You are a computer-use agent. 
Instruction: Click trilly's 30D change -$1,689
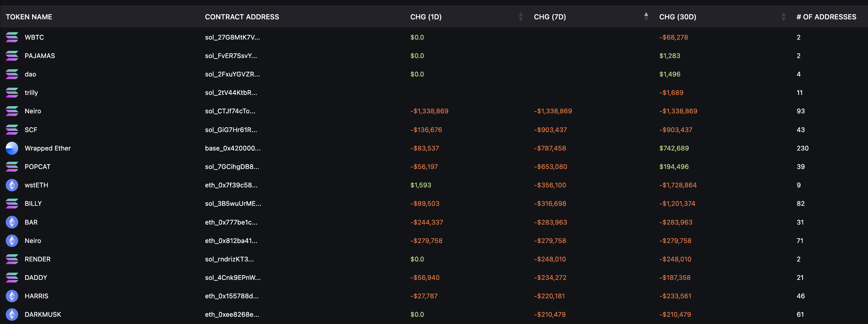[671, 92]
